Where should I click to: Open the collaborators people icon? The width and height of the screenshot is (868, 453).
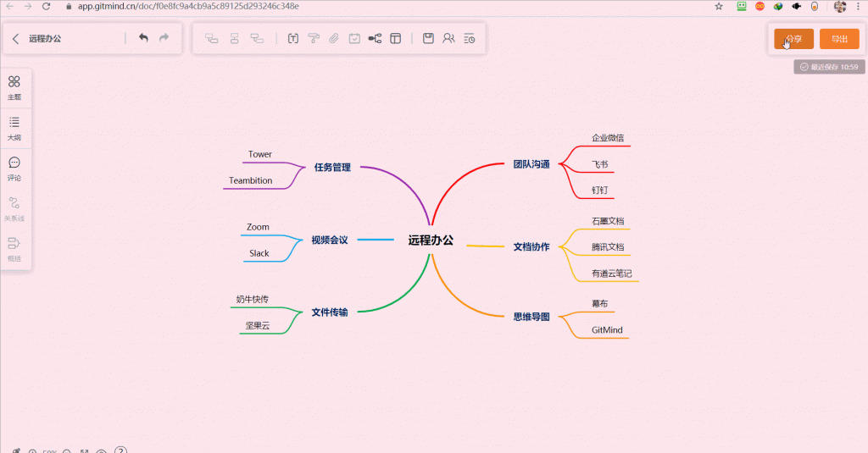(448, 38)
